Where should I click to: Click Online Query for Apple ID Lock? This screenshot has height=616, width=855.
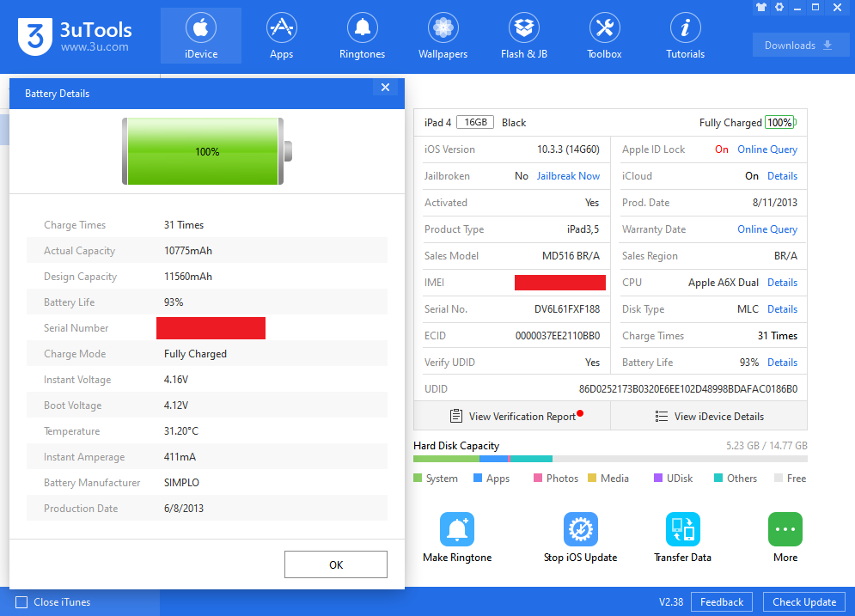[767, 149]
